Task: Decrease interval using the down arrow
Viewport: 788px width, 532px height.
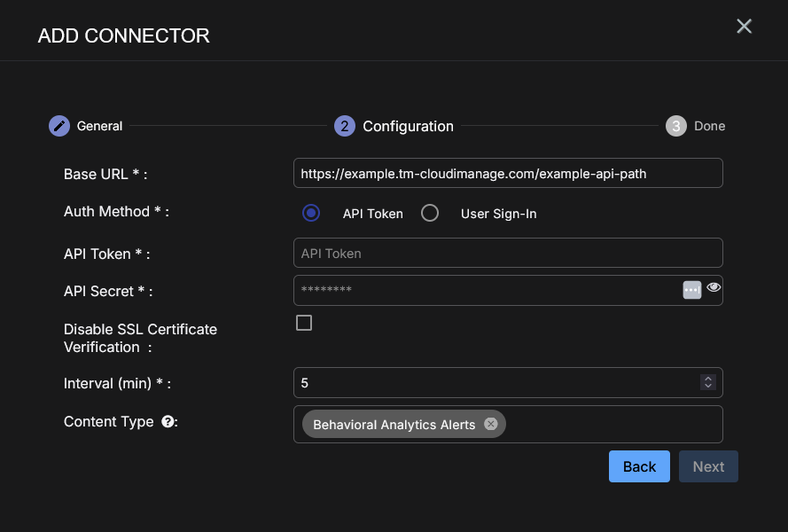Action: [x=707, y=387]
